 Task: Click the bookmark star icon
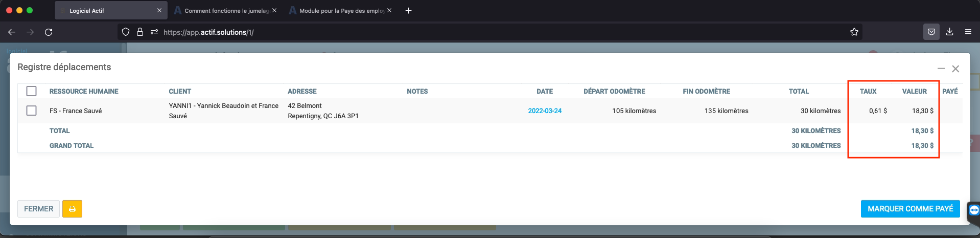[854, 32]
